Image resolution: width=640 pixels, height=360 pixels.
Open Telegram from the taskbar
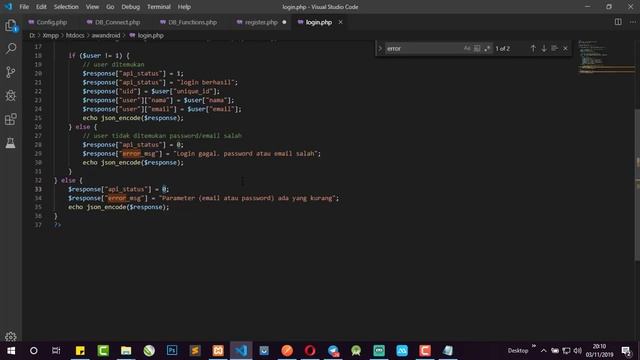333,351
